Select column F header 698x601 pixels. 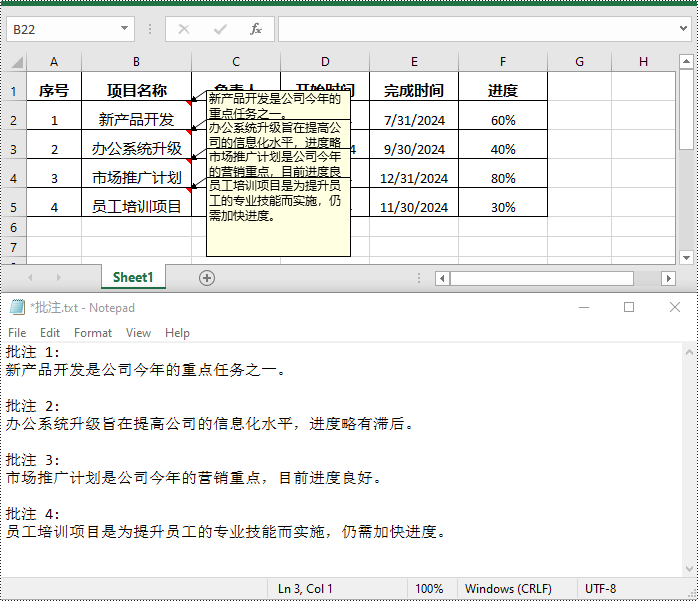[x=503, y=62]
